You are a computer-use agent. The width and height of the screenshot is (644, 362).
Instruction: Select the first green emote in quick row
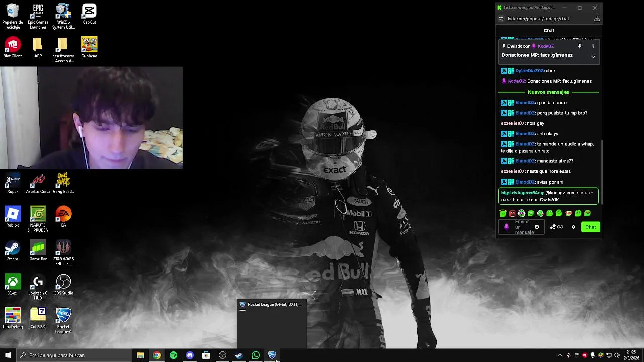tap(503, 213)
